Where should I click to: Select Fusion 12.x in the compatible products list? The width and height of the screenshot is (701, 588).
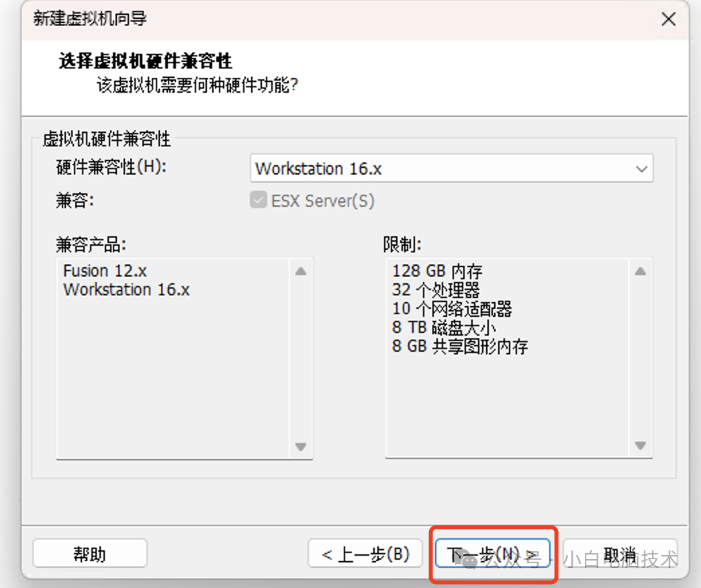[x=105, y=271]
